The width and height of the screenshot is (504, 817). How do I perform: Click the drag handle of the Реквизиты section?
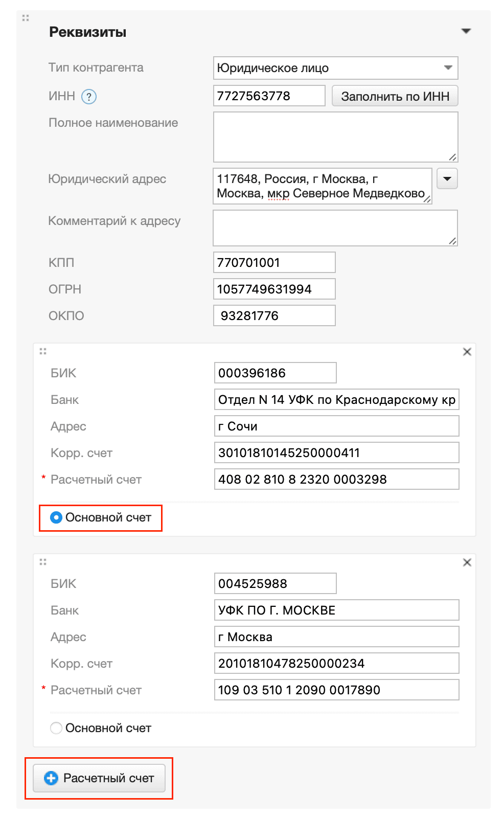(x=26, y=18)
